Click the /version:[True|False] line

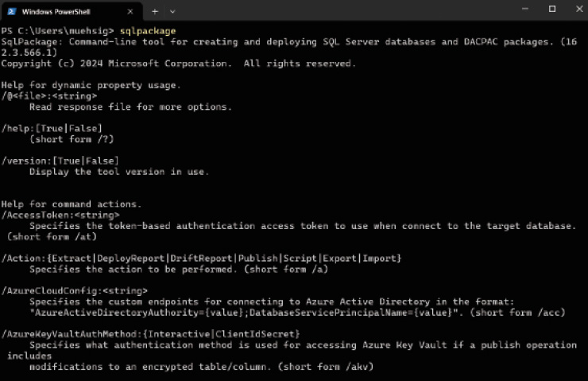pyautogui.click(x=60, y=161)
